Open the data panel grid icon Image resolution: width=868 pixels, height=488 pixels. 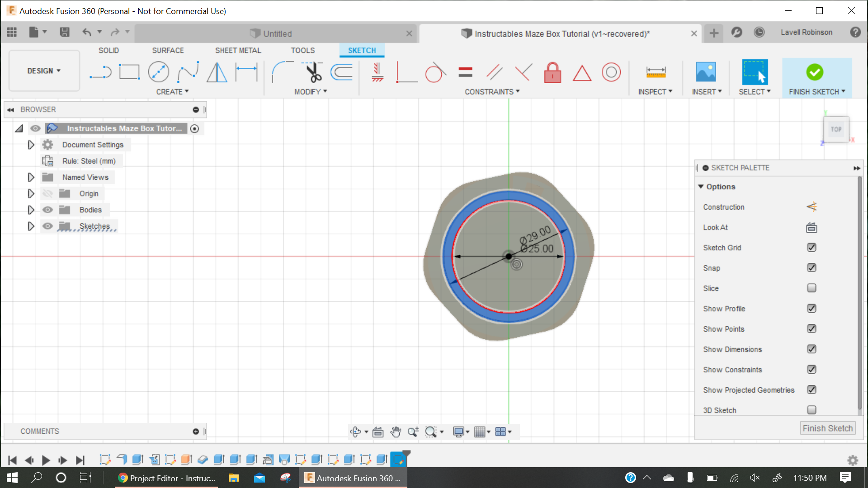coord(12,32)
